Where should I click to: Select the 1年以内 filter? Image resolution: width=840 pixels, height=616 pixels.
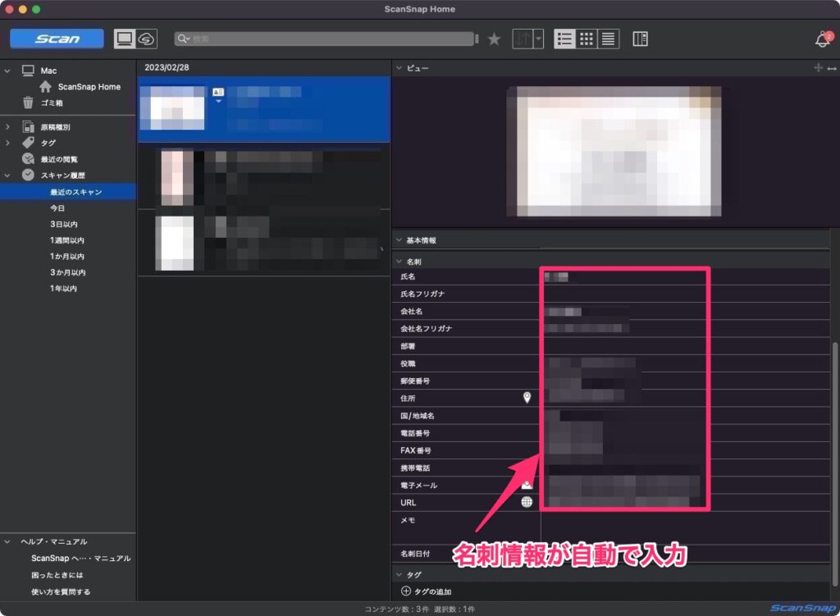[x=63, y=288]
